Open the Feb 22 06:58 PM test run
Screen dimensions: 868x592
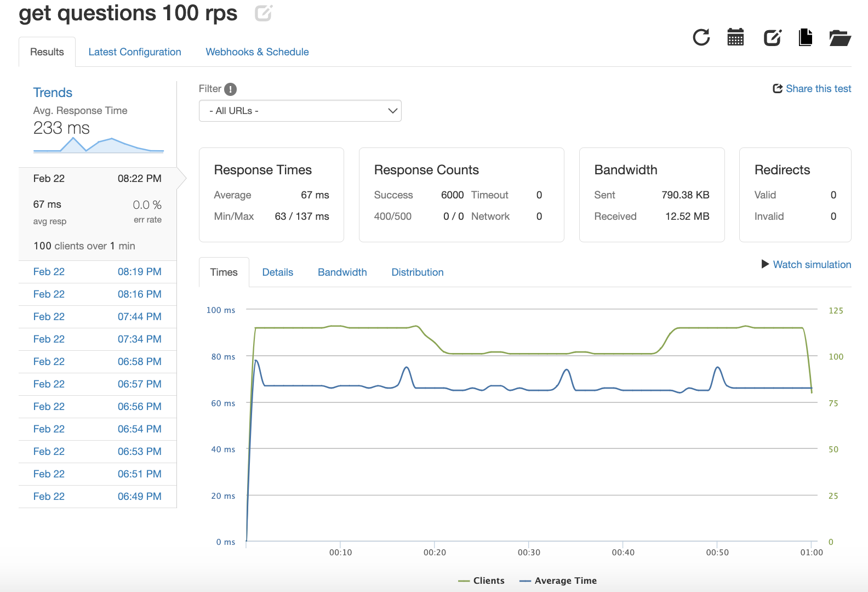point(98,362)
